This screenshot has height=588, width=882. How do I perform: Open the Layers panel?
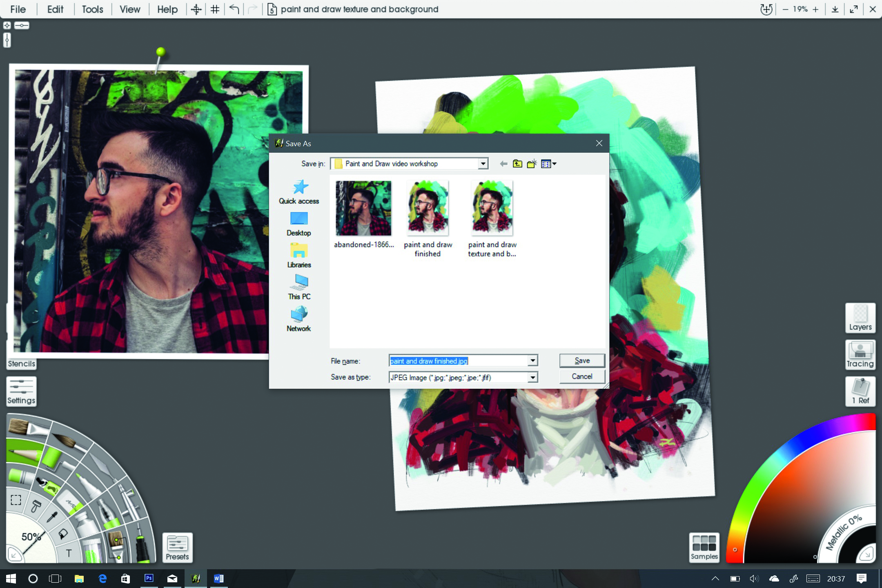(860, 318)
